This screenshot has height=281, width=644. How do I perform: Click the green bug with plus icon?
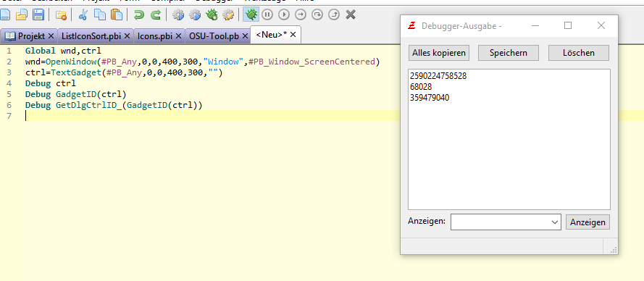coord(212,15)
